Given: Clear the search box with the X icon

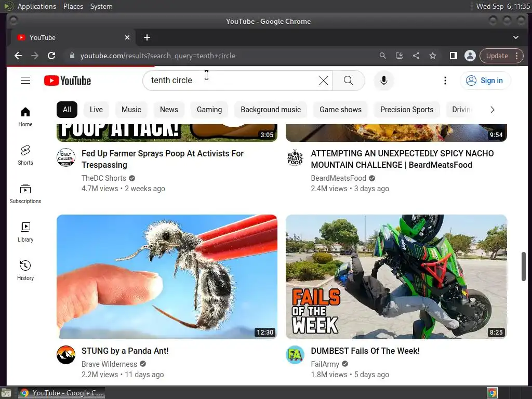Looking at the screenshot, I should 324,81.
